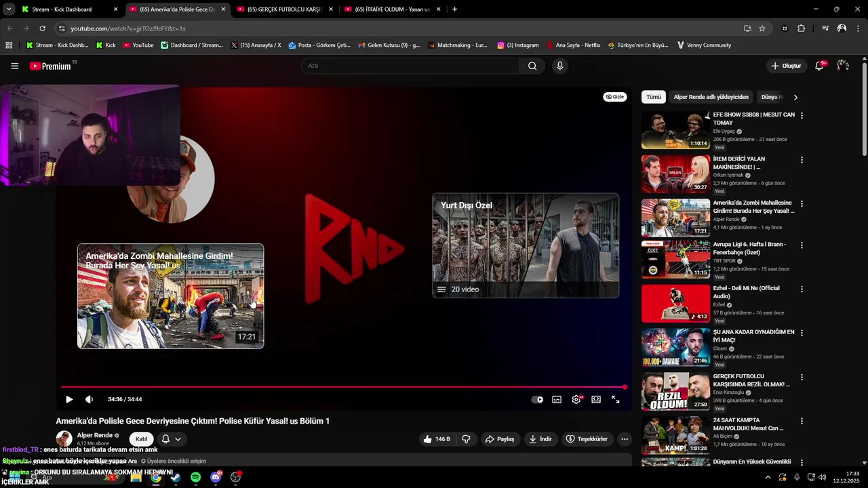Open options menu for Ezhel - Deli Mi Ne
This screenshot has height=488, width=868.
pos(802,289)
